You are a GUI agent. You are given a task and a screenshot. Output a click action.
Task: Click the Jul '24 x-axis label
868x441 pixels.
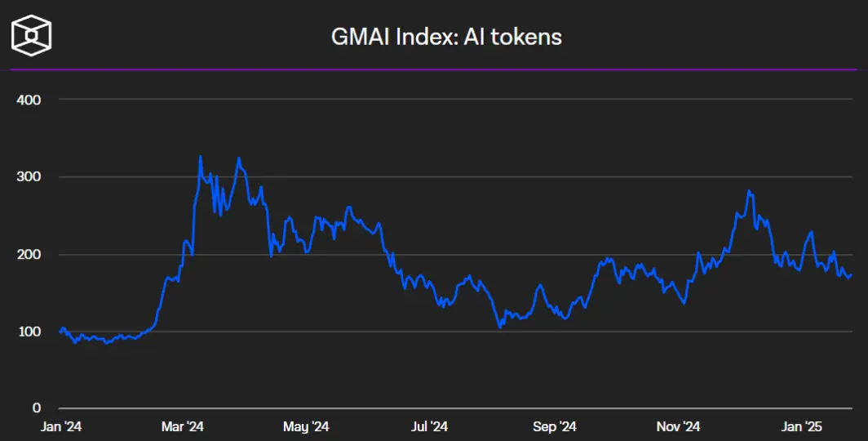coord(430,426)
